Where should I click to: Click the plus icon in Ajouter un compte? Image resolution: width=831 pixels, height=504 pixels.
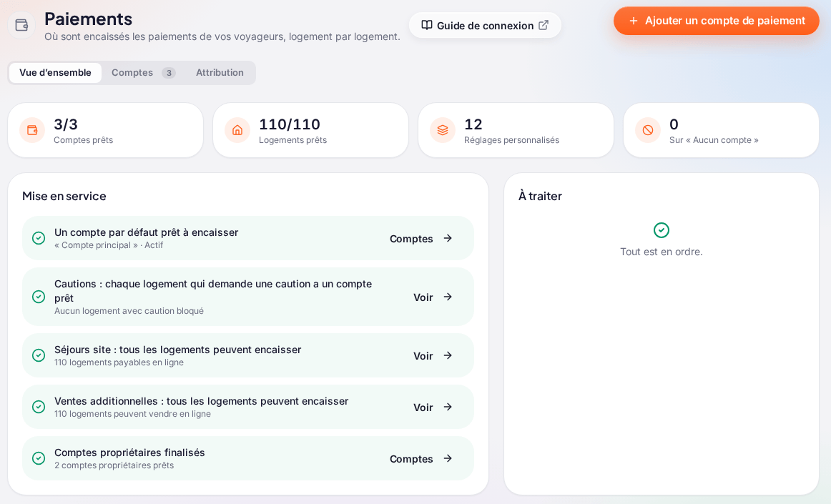(633, 21)
